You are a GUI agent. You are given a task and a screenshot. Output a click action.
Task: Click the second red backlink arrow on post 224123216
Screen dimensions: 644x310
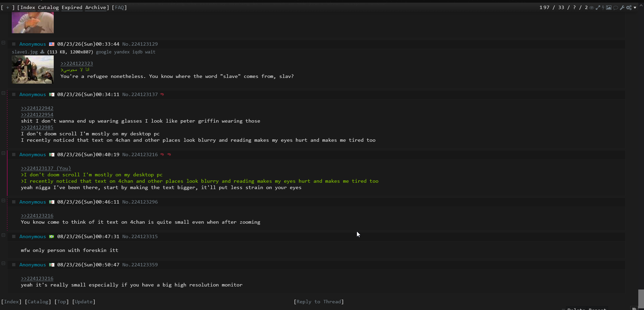pyautogui.click(x=169, y=154)
